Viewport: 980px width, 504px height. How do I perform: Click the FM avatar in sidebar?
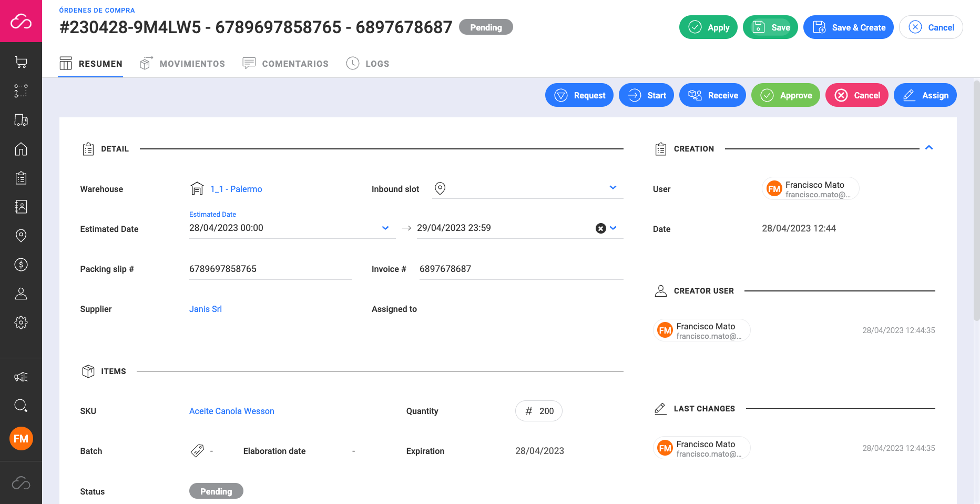tap(21, 439)
